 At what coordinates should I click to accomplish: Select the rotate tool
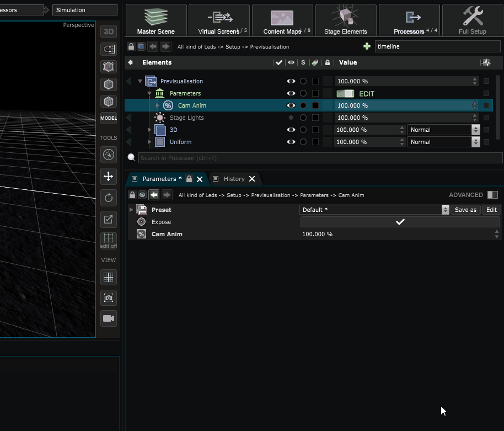pyautogui.click(x=109, y=198)
